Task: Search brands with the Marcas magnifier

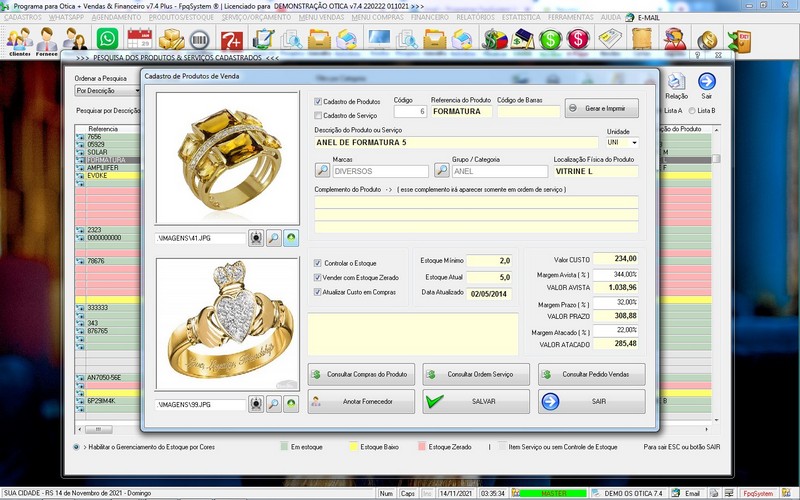Action: pyautogui.click(x=322, y=170)
